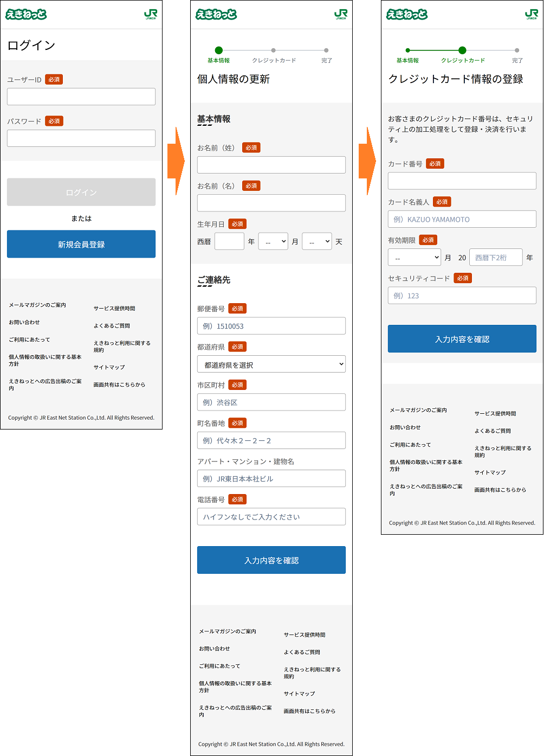Viewport: 544px width, 756px height.
Task: Open the 都道府県を選択 dropdown
Action: click(x=271, y=364)
